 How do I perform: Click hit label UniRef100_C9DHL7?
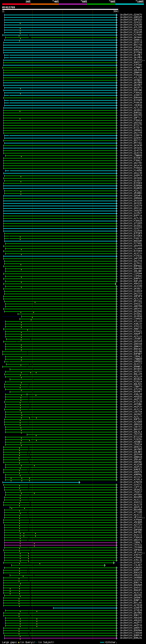pyautogui.click(x=131, y=543)
